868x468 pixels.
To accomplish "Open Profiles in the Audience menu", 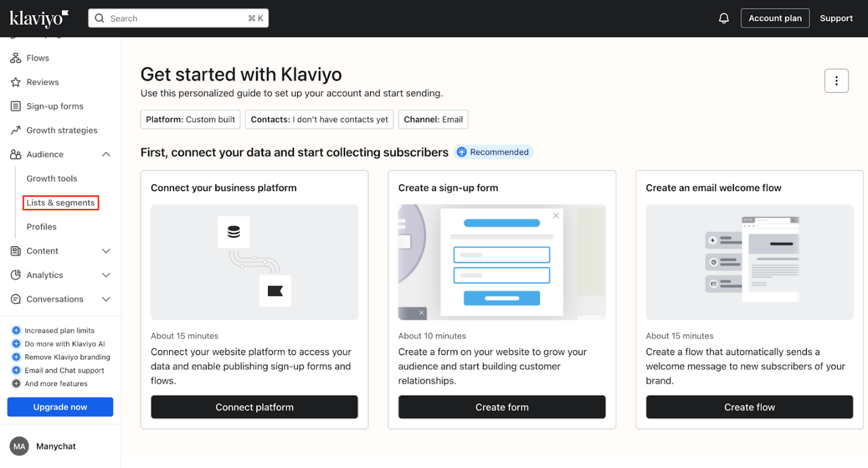I will click(41, 226).
